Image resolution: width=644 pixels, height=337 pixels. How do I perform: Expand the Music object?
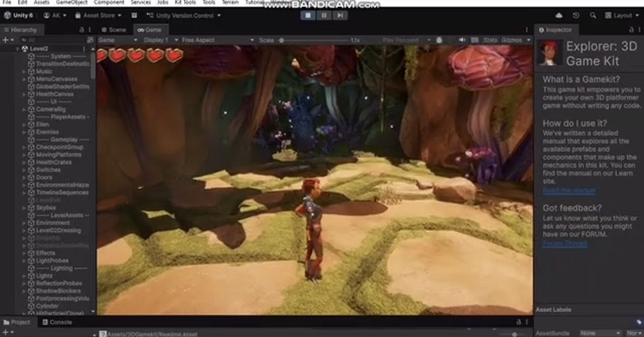click(24, 71)
